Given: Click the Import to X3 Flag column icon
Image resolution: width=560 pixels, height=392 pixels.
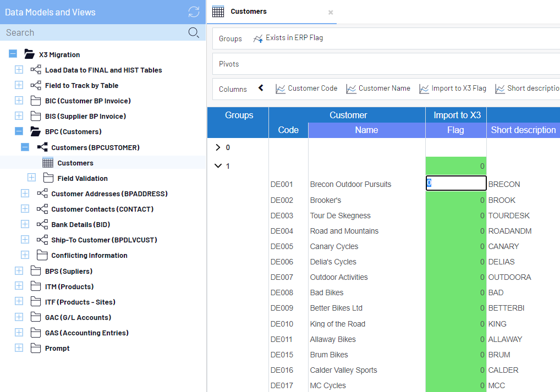Looking at the screenshot, I should [x=424, y=89].
